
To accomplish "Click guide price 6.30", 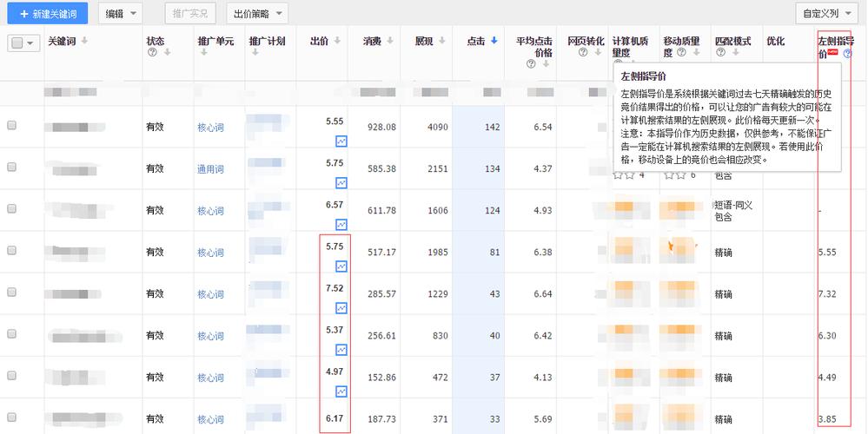I will click(827, 336).
